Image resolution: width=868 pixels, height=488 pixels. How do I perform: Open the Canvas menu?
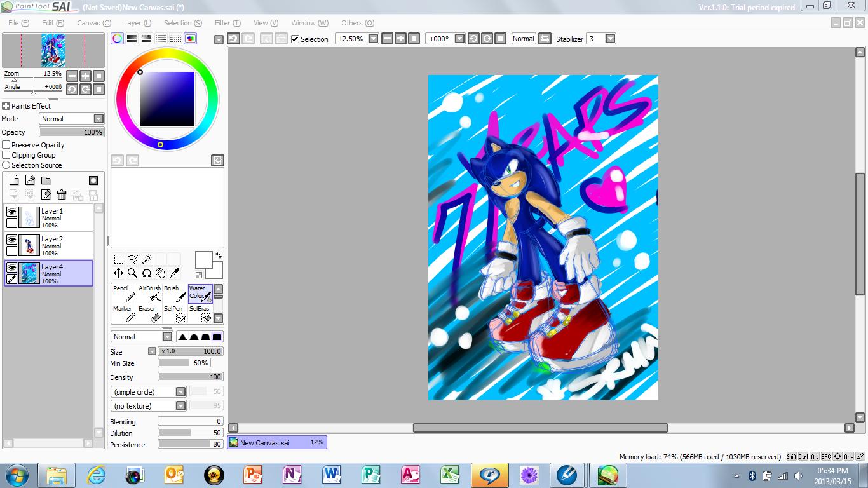pos(94,23)
